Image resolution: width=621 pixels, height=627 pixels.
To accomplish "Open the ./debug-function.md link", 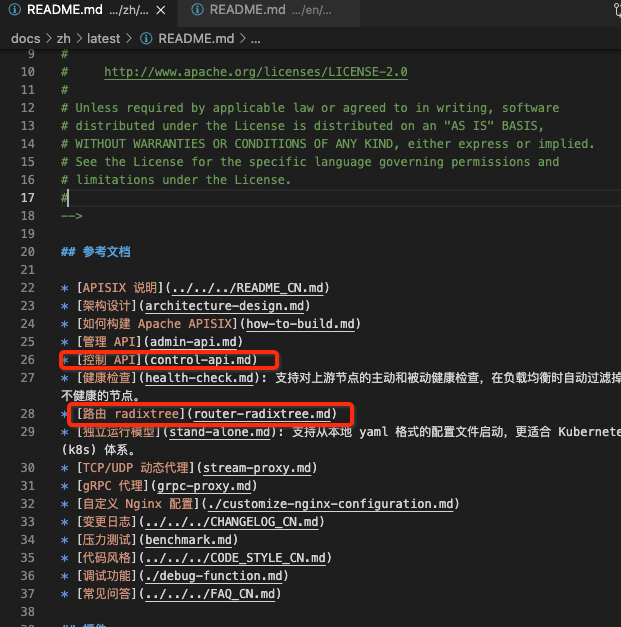I will tap(214, 576).
